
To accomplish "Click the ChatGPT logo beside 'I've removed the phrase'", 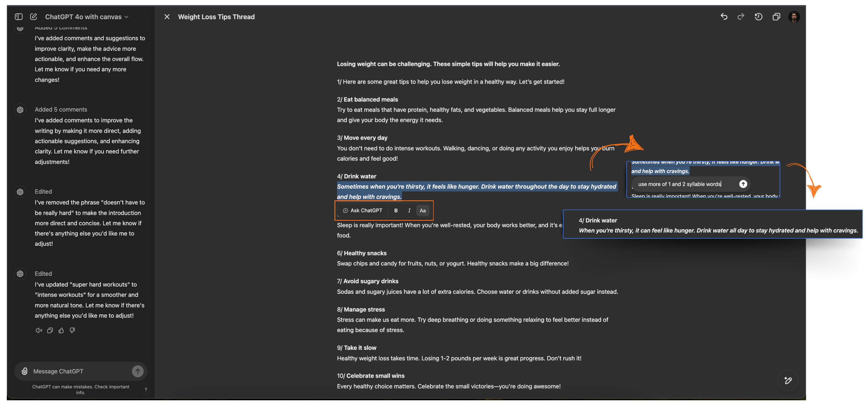I will click(x=20, y=192).
